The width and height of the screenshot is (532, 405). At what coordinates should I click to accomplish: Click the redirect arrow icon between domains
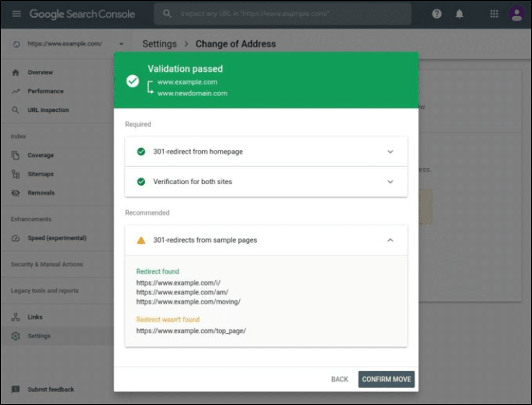click(x=151, y=87)
